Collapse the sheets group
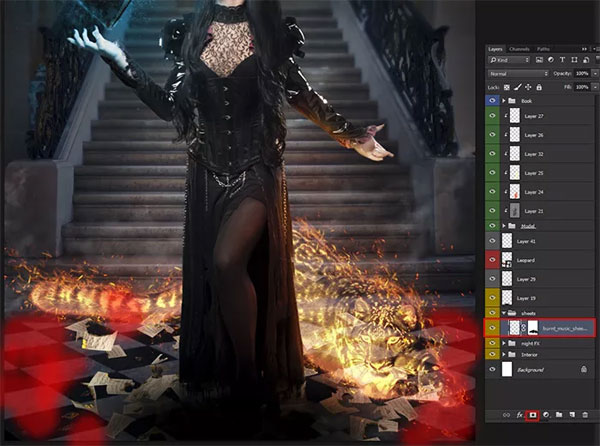The height and width of the screenshot is (446, 600). pos(504,313)
